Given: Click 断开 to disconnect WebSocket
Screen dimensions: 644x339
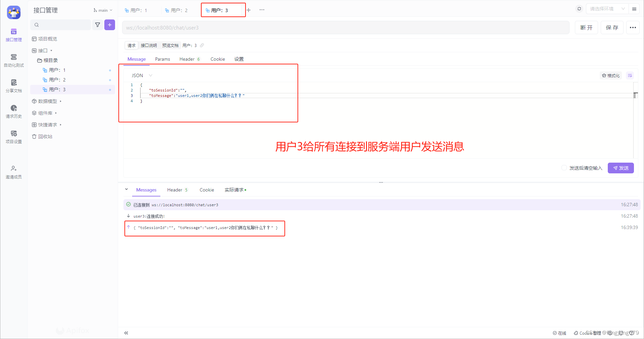Looking at the screenshot, I should [x=586, y=27].
